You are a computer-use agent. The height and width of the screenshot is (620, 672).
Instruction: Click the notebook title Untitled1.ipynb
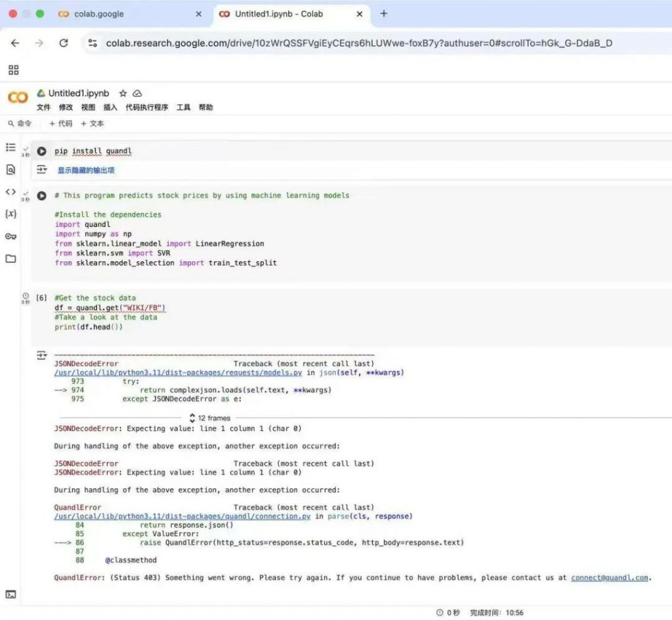[79, 93]
